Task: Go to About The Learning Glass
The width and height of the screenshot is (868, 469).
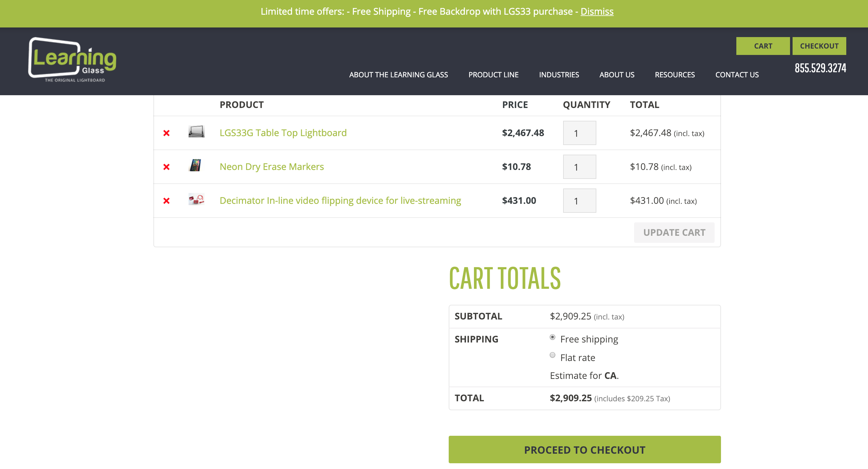Action: click(398, 75)
